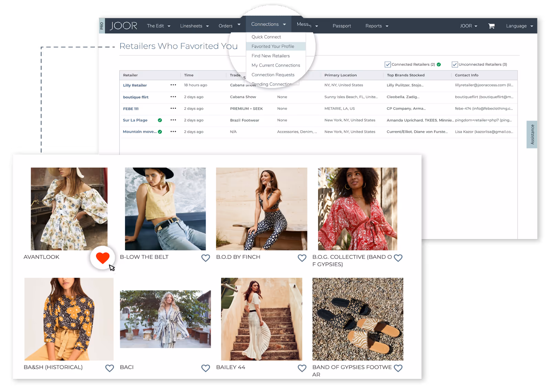Open the BACI brand thumbnail
Screen dimensions: 550x392
pos(165,319)
